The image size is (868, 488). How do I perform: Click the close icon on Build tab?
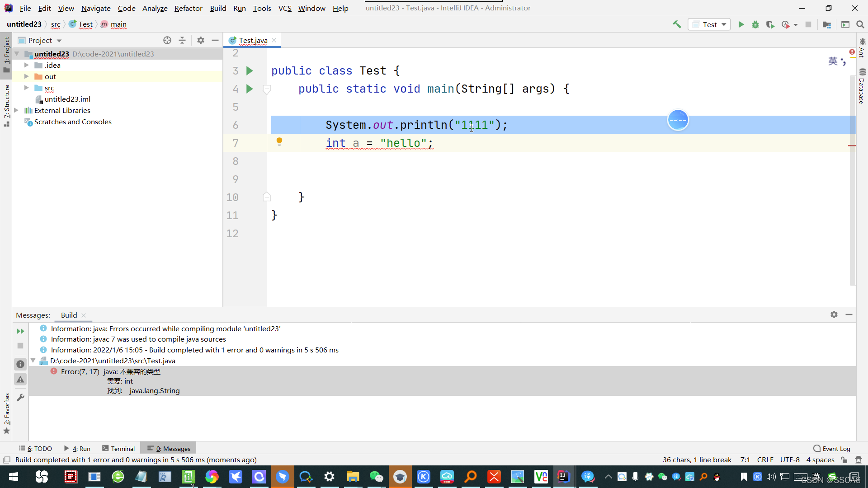point(83,314)
